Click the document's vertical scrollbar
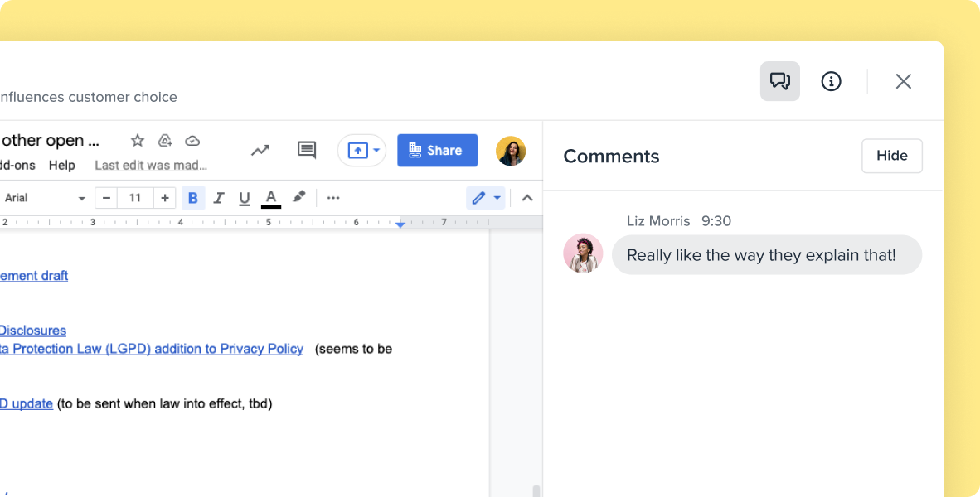The image size is (980, 497). click(536, 490)
